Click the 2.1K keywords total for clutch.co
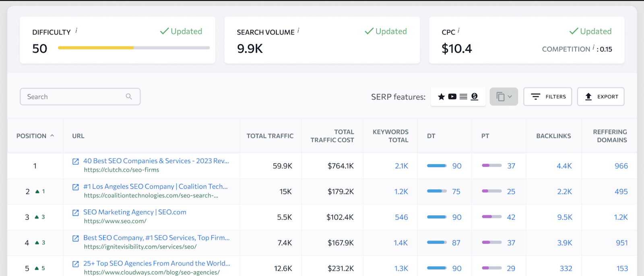 click(x=401, y=166)
